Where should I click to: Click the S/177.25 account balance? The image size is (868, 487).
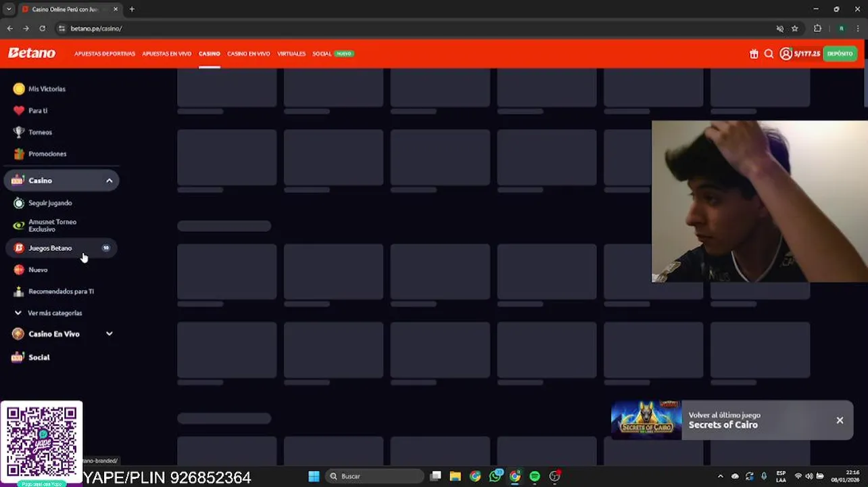tap(807, 53)
